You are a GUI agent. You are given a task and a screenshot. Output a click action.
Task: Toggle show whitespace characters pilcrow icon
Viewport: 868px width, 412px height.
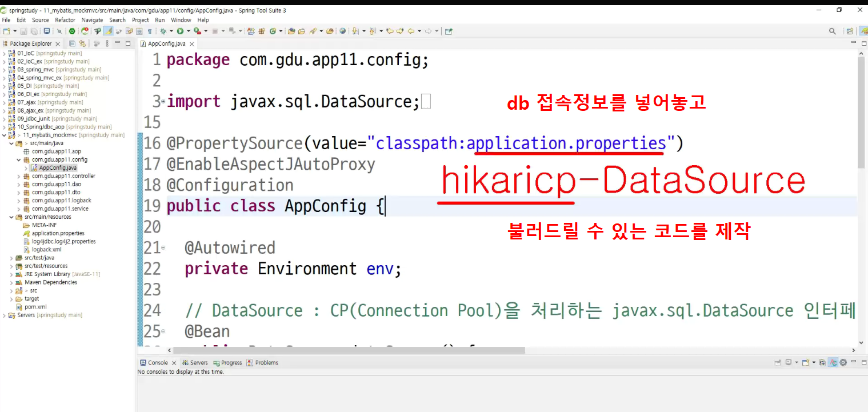point(150,31)
